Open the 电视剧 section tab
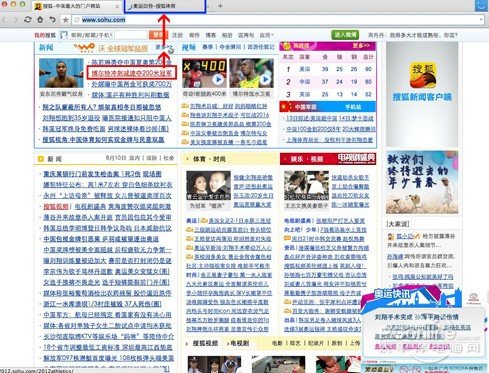 240,343
